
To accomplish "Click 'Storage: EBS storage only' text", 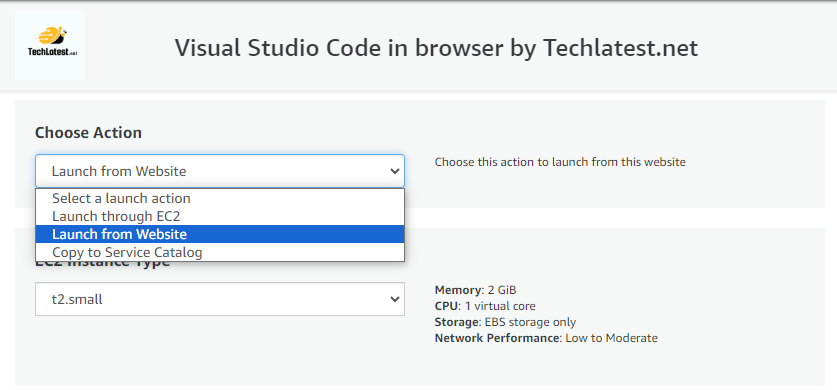I will pos(506,322).
